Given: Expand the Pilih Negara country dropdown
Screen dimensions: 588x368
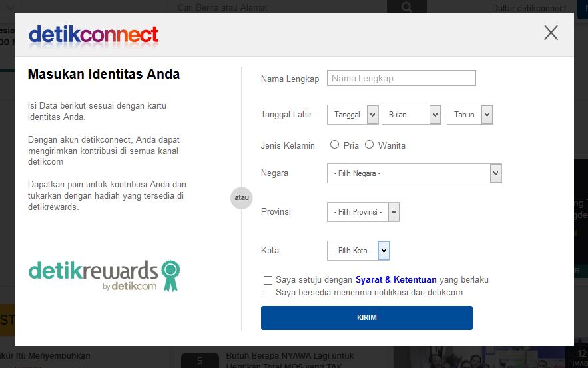Looking at the screenshot, I should (414, 173).
